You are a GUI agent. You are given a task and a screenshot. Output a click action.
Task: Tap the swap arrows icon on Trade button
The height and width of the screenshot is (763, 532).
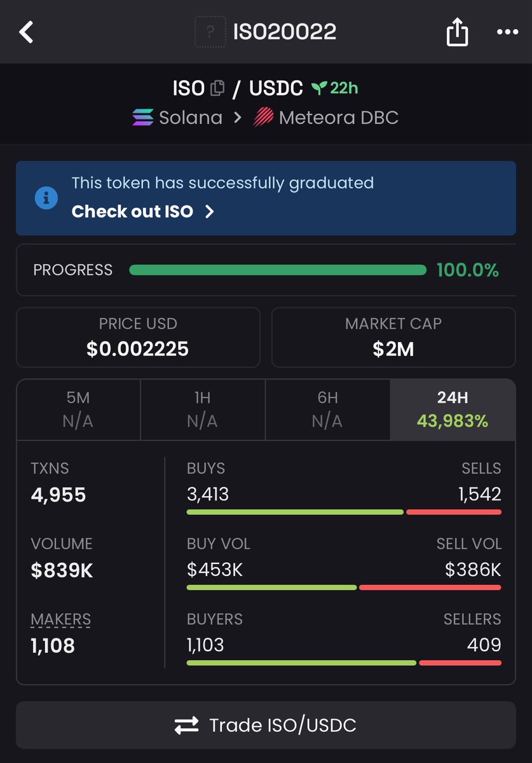click(x=187, y=725)
